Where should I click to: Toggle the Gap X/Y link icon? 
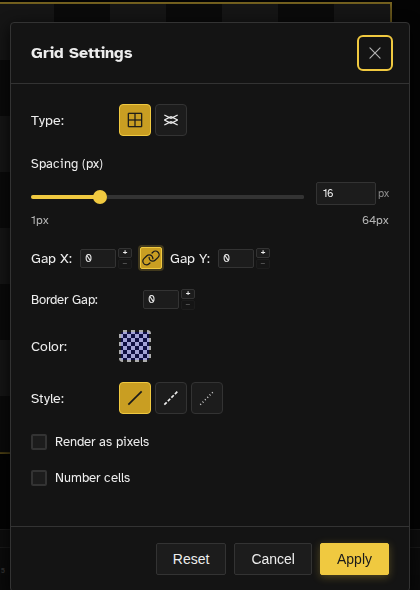click(151, 258)
